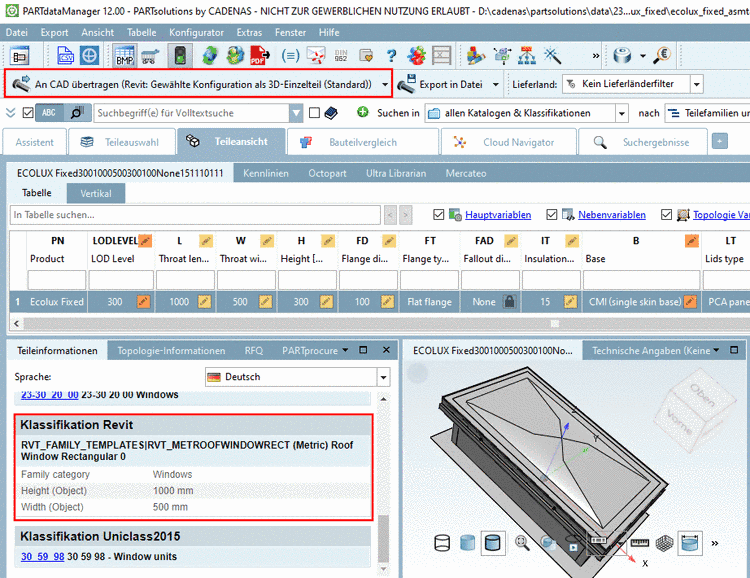The height and width of the screenshot is (578, 750).
Task: Expand more 3D view tools chevron
Action: [715, 543]
